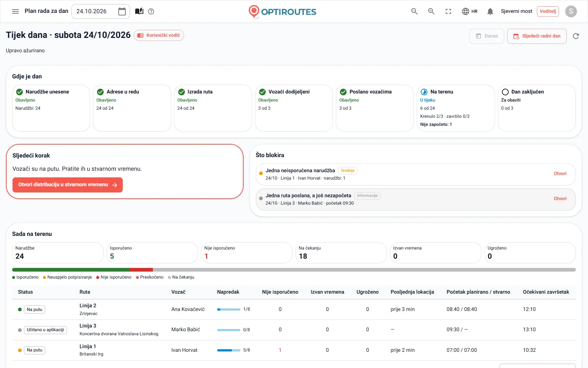
Task: Open the help question mark icon
Action: [x=151, y=11]
